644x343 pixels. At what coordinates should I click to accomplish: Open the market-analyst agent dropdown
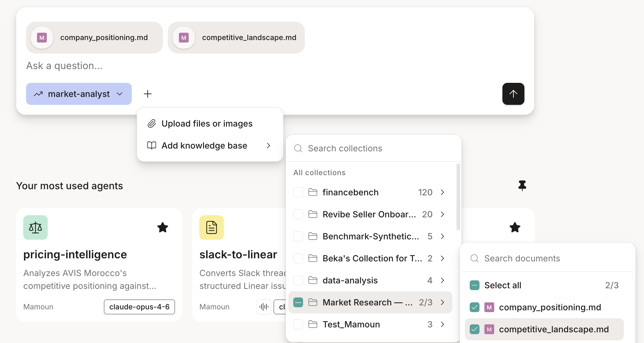pos(79,94)
